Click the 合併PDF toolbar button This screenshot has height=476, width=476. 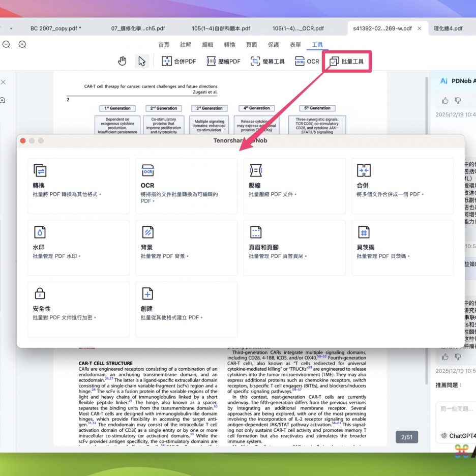(x=178, y=62)
